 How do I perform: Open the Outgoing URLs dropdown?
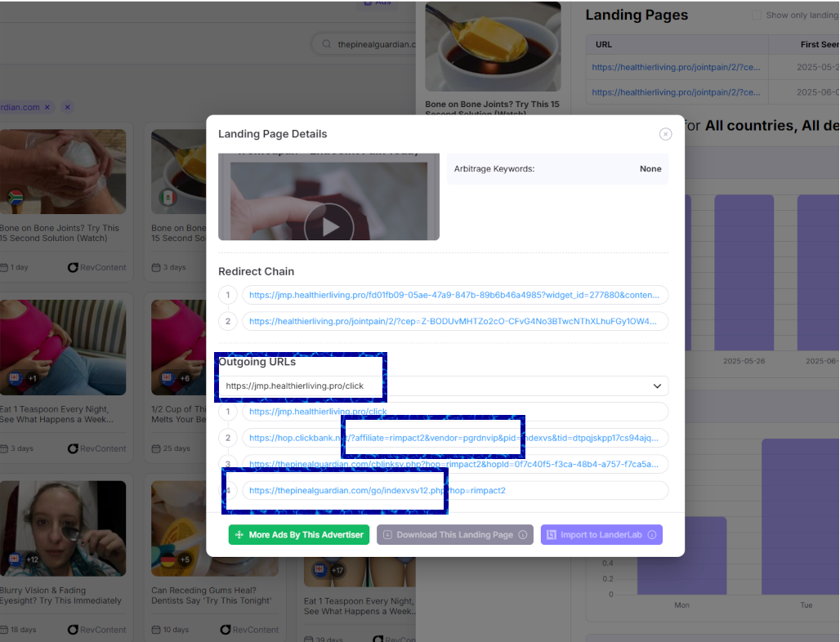[443, 386]
